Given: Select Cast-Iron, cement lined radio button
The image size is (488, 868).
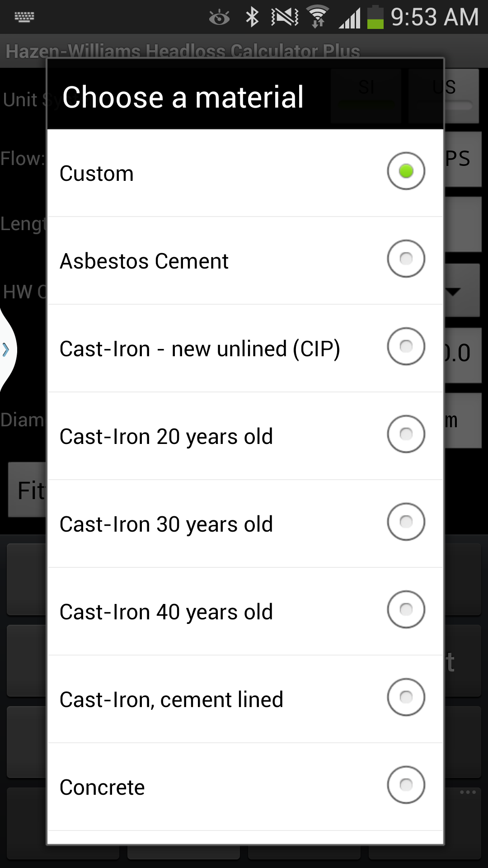Looking at the screenshot, I should [x=406, y=697].
